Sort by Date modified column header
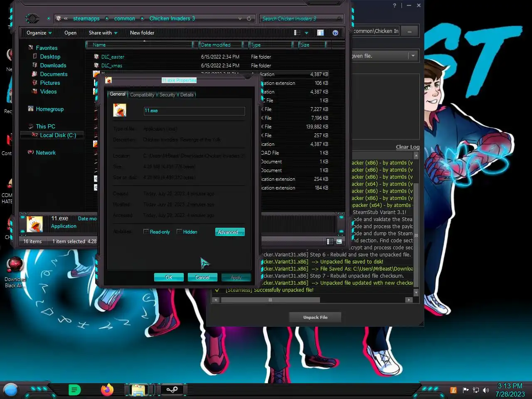Screen dimensions: 532x399 221,44
